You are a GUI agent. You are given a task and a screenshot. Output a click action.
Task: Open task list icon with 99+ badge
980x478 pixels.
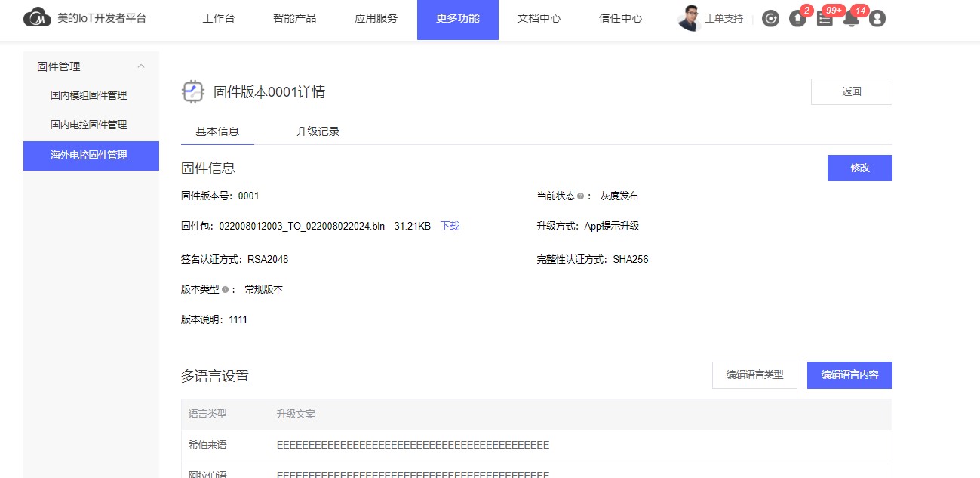825,19
